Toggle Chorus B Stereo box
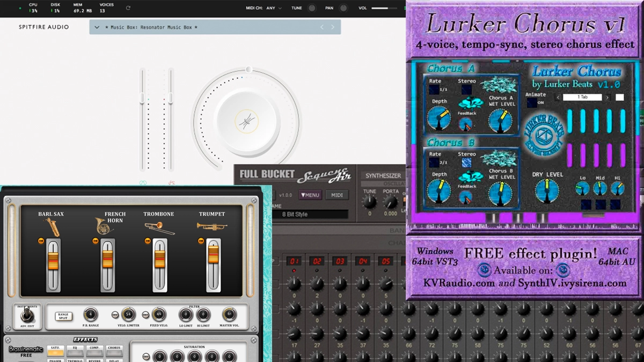Image resolution: width=644 pixels, height=362 pixels. [x=466, y=163]
